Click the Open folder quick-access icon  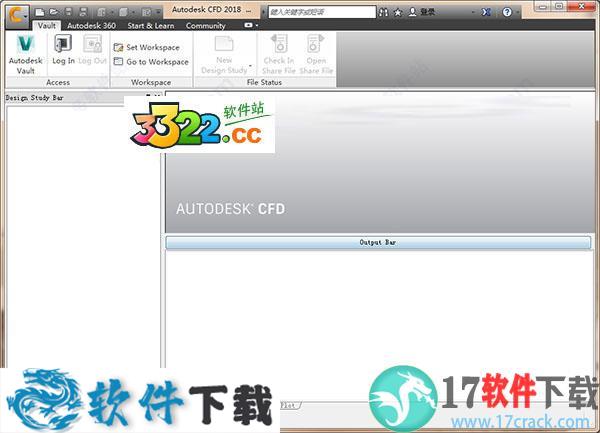click(54, 12)
